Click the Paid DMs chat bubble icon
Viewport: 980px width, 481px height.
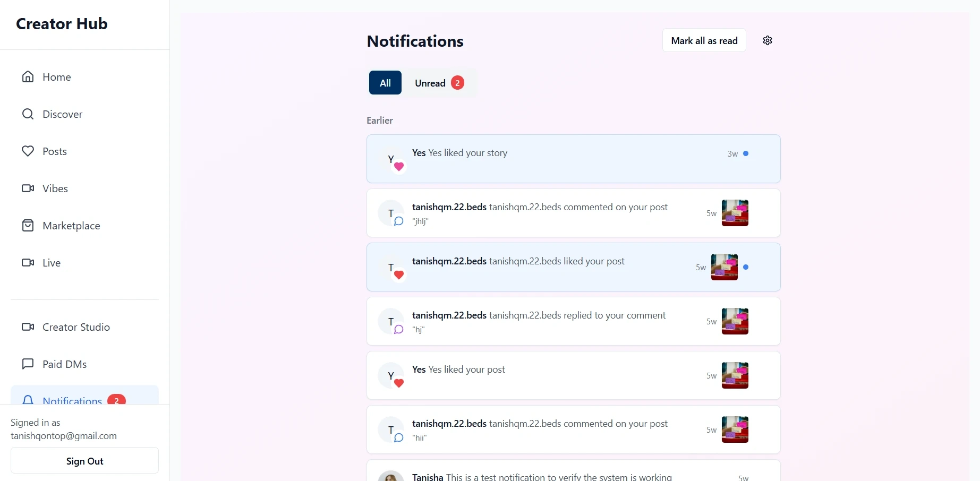[28, 364]
